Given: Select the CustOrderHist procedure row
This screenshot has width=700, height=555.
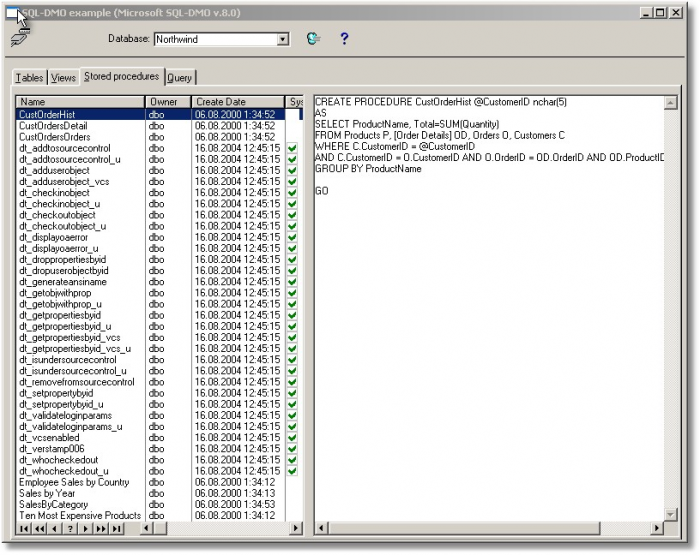Looking at the screenshot, I should coord(159,115).
